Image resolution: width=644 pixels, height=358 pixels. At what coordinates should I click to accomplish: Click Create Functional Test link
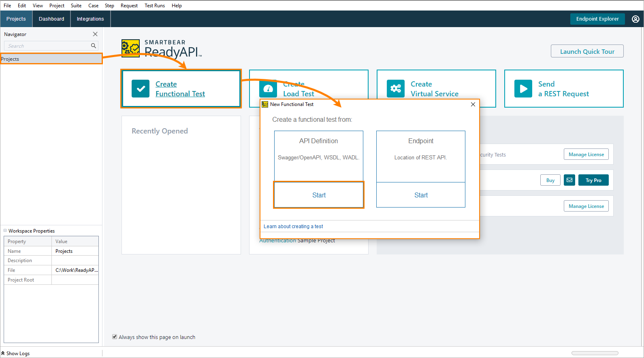(x=180, y=89)
